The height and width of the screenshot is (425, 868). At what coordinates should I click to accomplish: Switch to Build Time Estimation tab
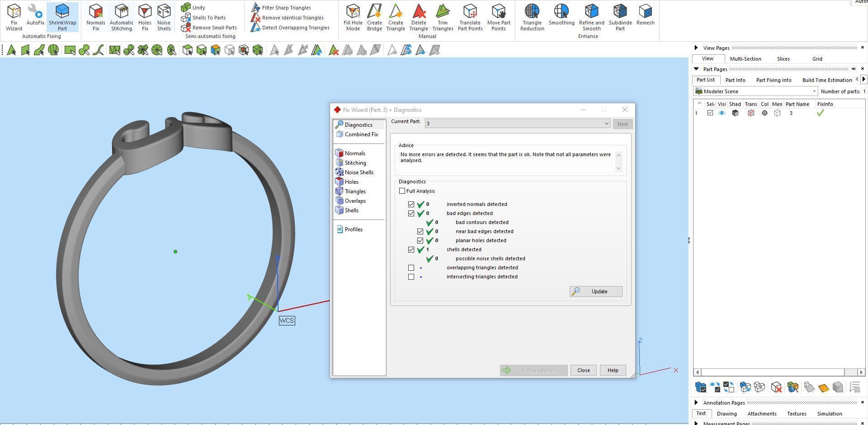click(x=827, y=80)
